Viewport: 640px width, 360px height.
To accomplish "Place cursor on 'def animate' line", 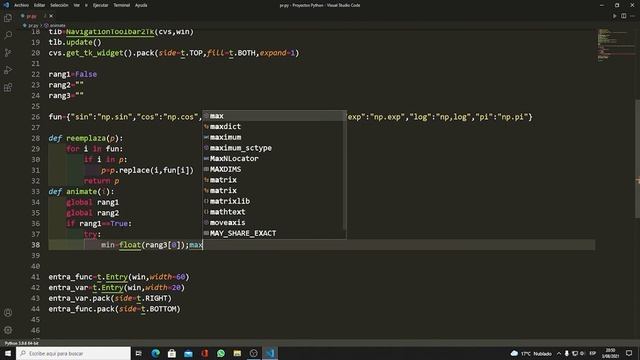I will pyautogui.click(x=82, y=191).
